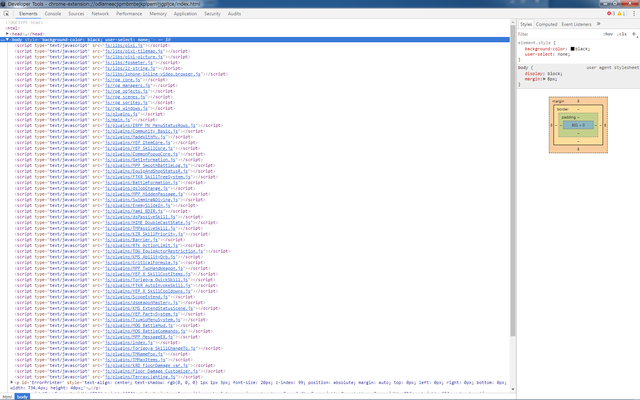640x400 pixels.
Task: Click the Styles Filter input field
Action: tap(558, 34)
